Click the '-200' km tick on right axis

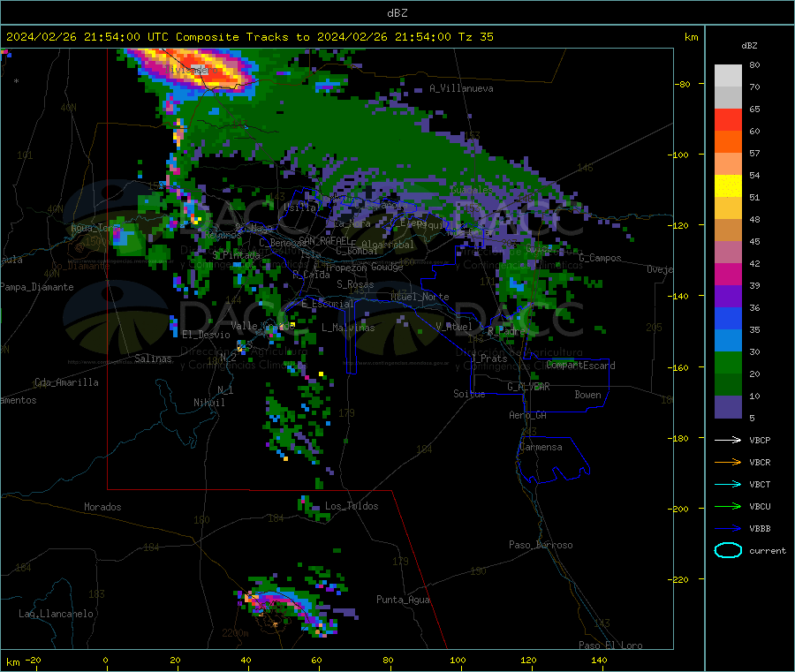pyautogui.click(x=678, y=509)
